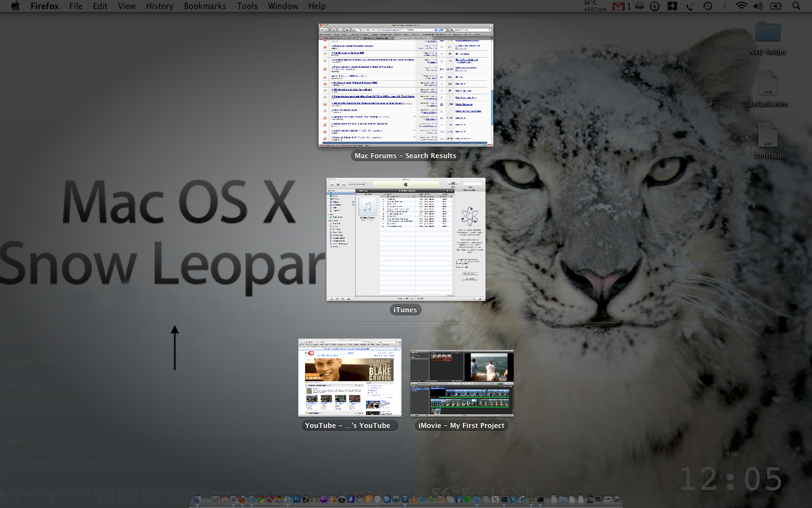Screen dimensions: 812x508
Task: Click the circular gear-like menu bar icon
Action: (655, 6)
